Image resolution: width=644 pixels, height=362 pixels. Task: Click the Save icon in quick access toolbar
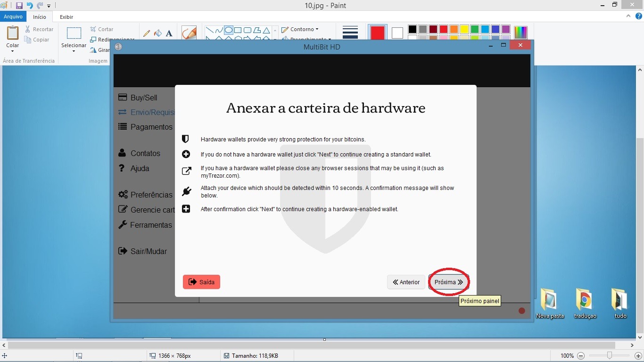19,6
